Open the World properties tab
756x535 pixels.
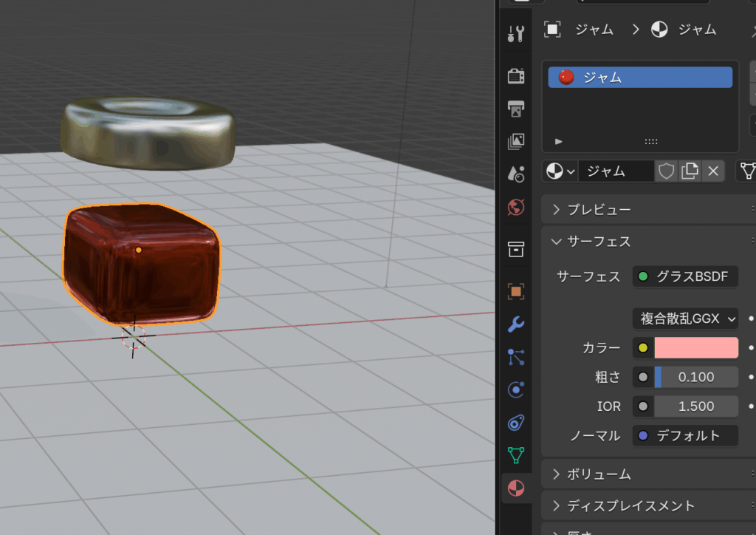[x=516, y=208]
